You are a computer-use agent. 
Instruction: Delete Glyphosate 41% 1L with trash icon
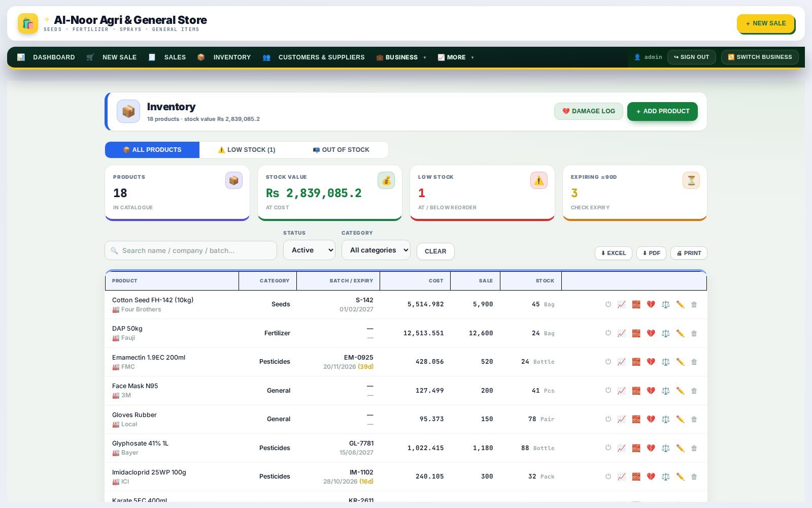694,448
